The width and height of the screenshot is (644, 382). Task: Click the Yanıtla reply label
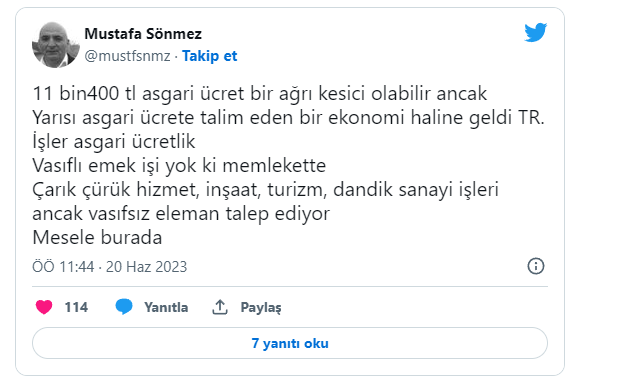tap(166, 307)
